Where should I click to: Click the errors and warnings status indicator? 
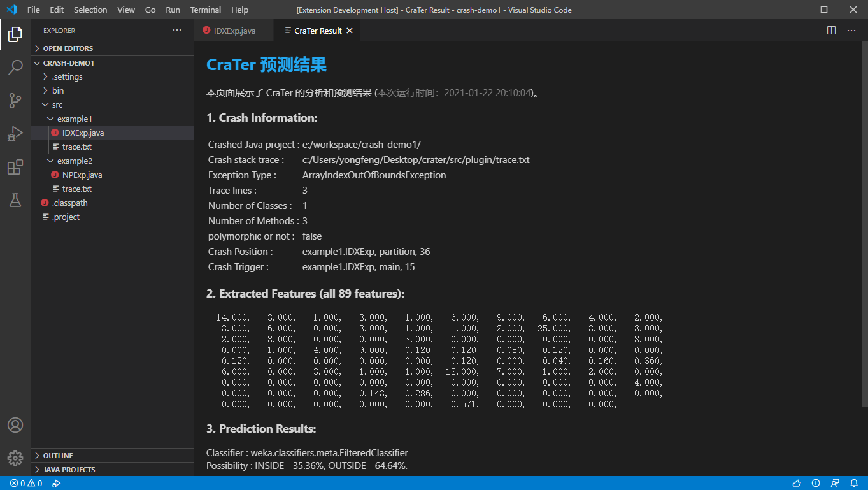(x=26, y=483)
